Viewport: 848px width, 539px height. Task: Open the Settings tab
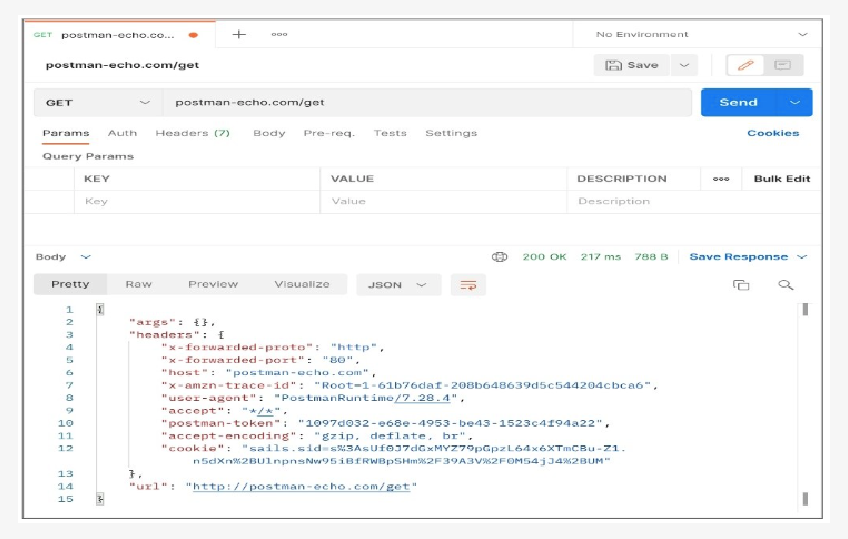tap(451, 133)
